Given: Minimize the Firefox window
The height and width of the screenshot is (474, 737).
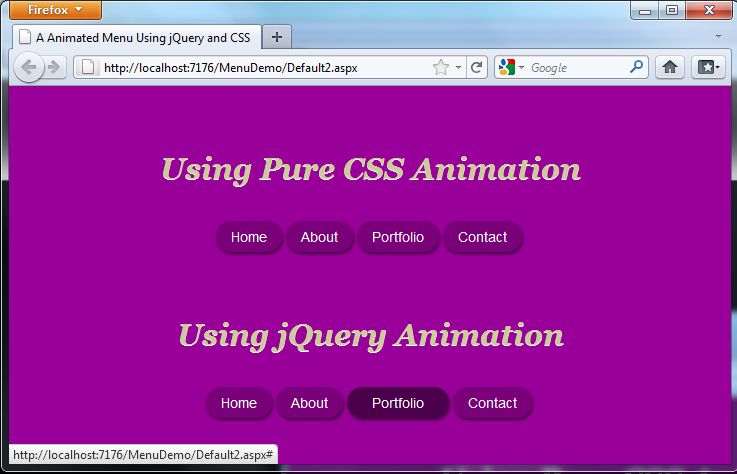Looking at the screenshot, I should pos(645,10).
